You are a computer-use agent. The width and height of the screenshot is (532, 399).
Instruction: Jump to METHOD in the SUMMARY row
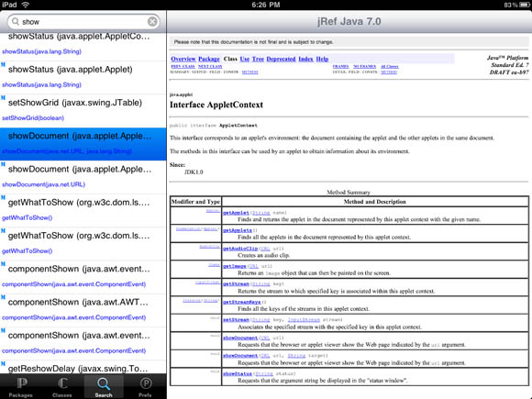coord(250,72)
